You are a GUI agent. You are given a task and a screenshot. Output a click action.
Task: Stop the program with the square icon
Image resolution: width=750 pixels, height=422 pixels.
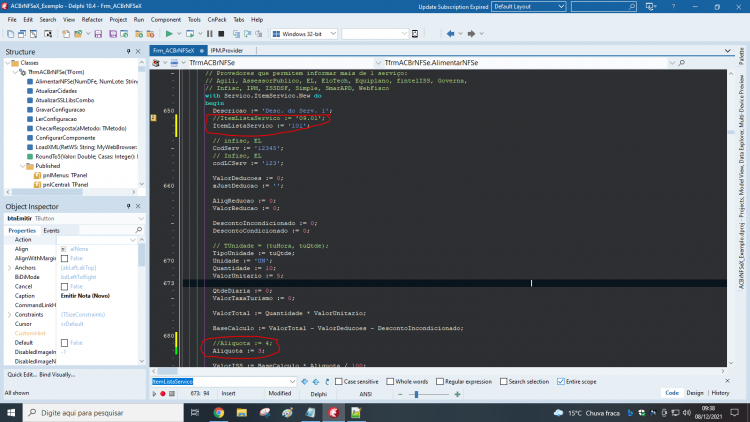pos(221,34)
